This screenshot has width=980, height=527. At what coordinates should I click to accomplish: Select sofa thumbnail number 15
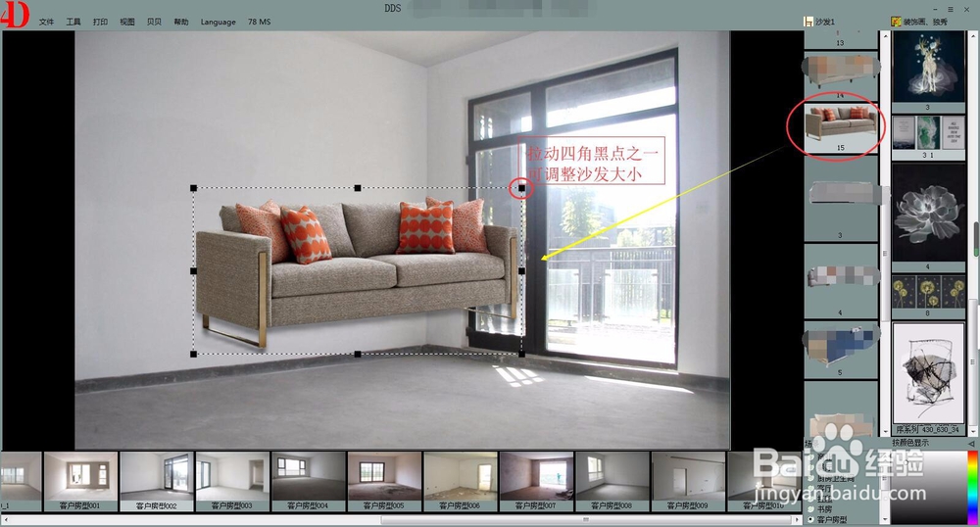pos(841,128)
